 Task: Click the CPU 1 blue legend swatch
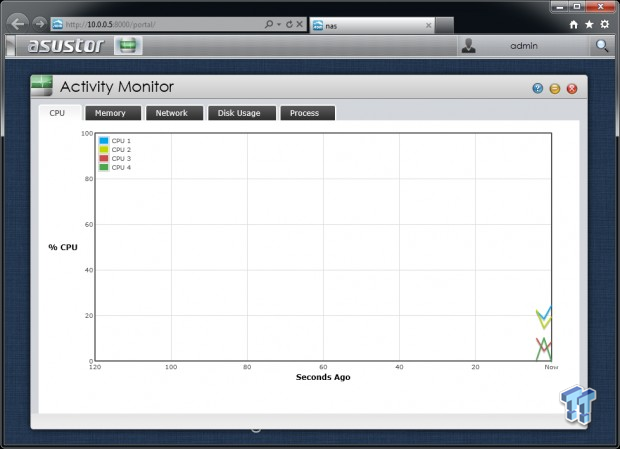[104, 140]
